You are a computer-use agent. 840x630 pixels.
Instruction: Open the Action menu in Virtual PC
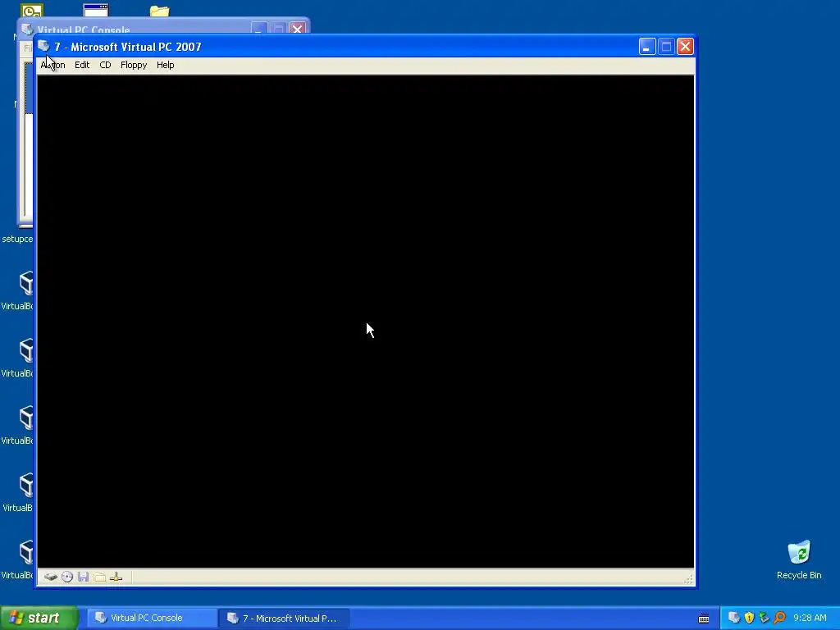click(52, 65)
